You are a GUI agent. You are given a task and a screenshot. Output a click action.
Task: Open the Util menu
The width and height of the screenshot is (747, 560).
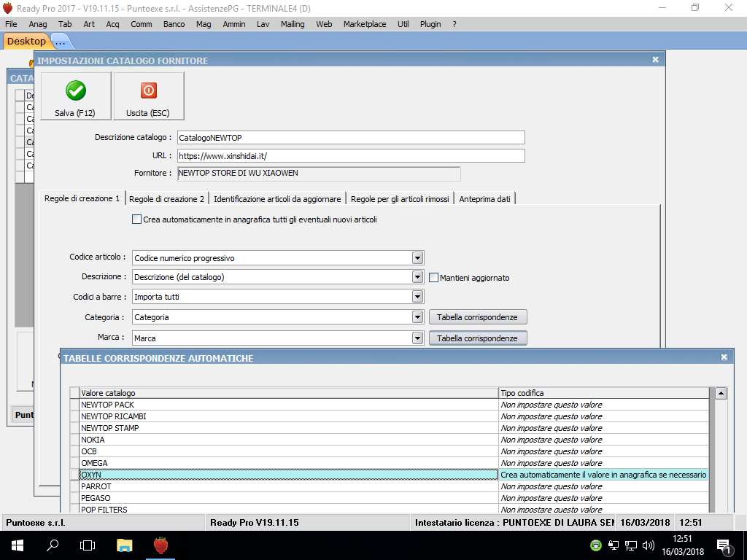[403, 24]
